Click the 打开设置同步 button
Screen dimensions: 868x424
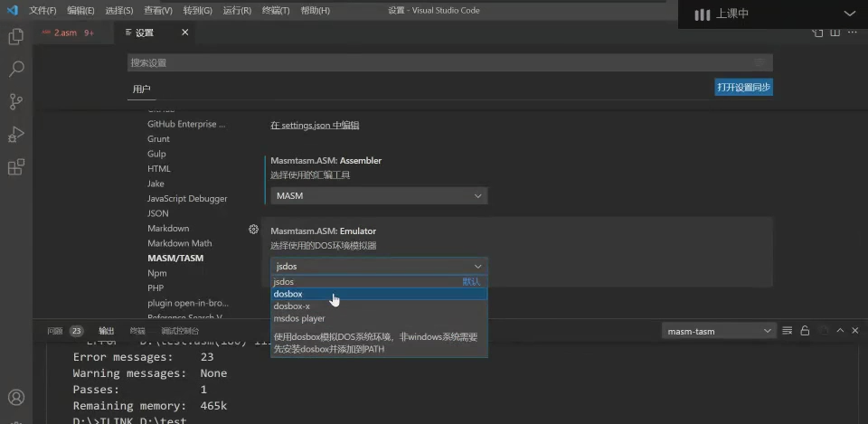click(743, 88)
